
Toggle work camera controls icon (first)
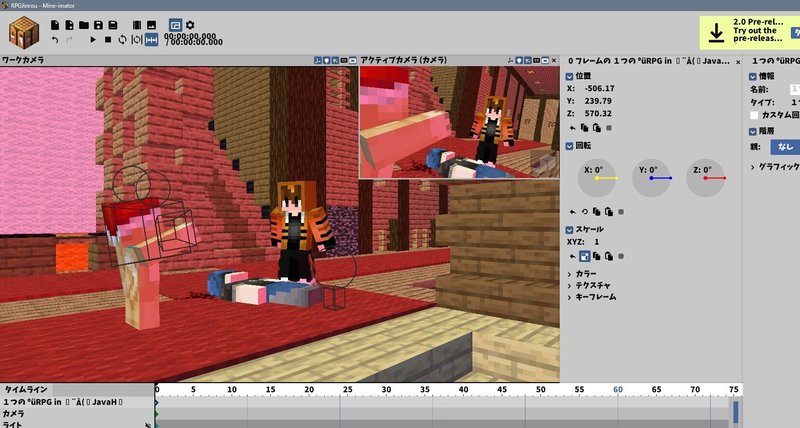[318, 60]
